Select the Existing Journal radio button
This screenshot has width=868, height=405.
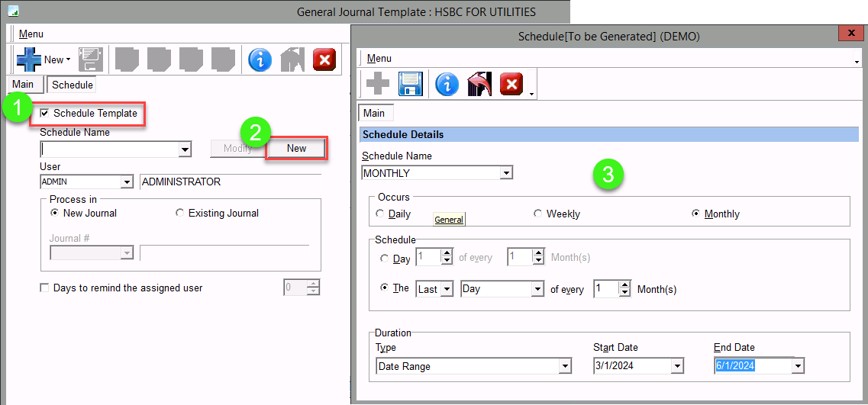(x=180, y=214)
